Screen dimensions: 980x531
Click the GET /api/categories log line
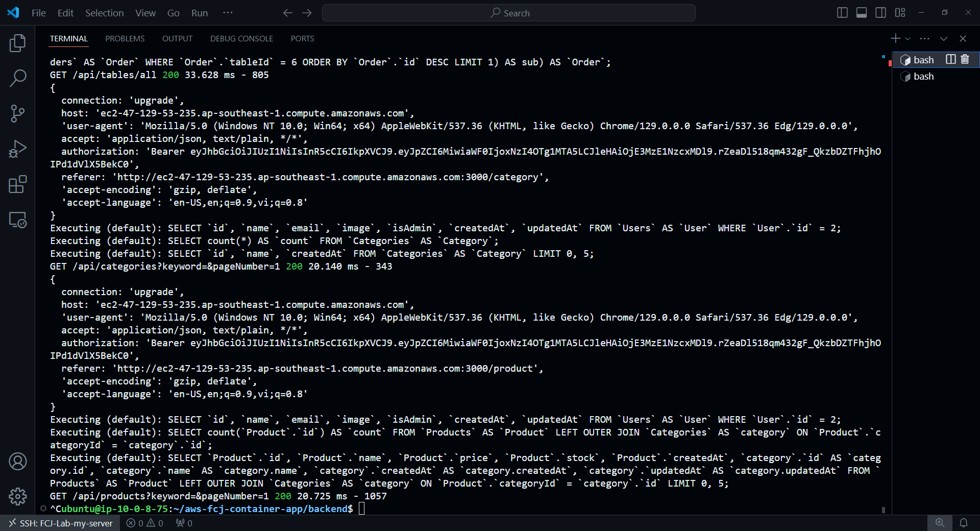click(221, 267)
